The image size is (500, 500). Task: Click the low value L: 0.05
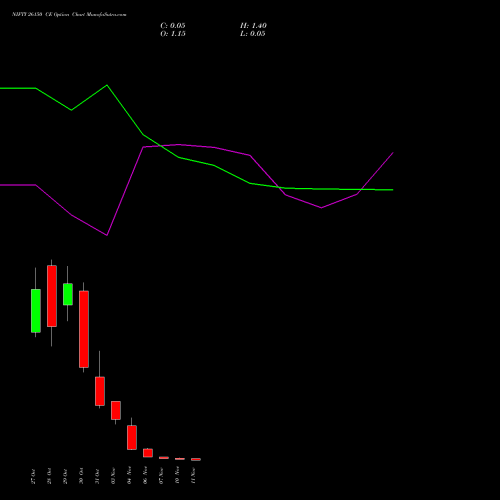[x=253, y=34]
